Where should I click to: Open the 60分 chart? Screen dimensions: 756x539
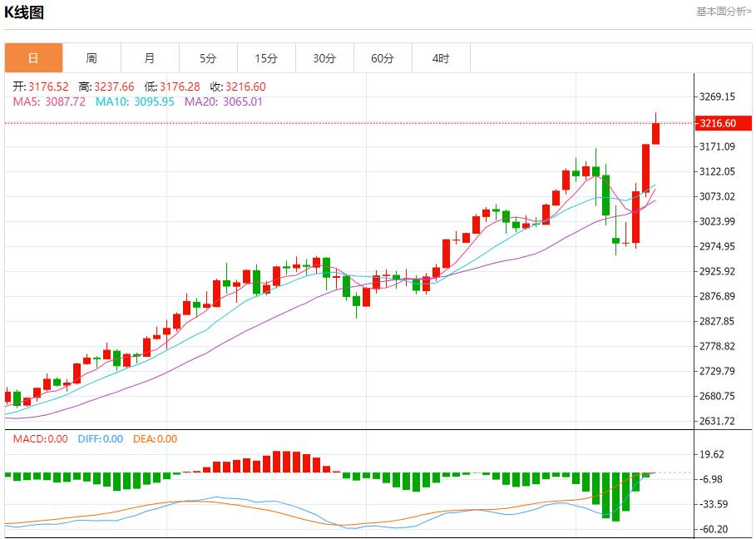pyautogui.click(x=383, y=58)
